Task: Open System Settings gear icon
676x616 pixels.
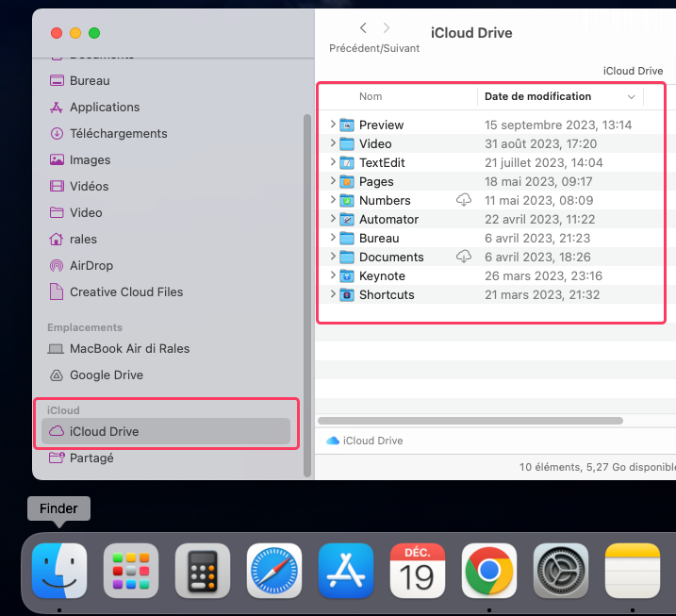Action: (x=561, y=572)
